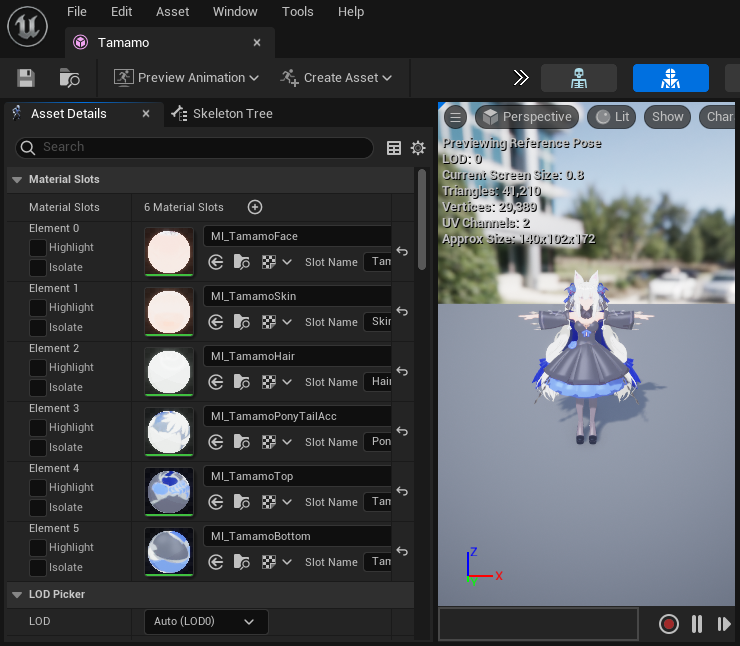The width and height of the screenshot is (740, 646).
Task: Switch to the Skeleton Tree tab
Action: coord(222,114)
